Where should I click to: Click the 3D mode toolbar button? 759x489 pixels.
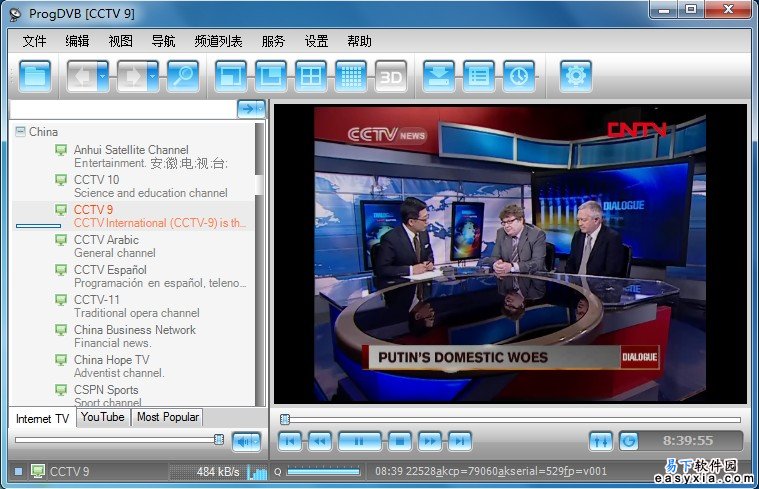390,76
